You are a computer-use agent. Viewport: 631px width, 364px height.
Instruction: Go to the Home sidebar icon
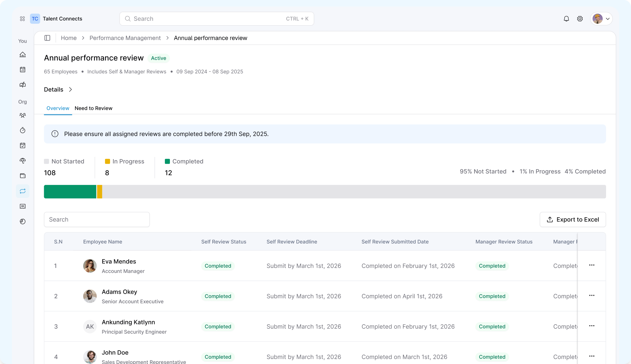(23, 55)
